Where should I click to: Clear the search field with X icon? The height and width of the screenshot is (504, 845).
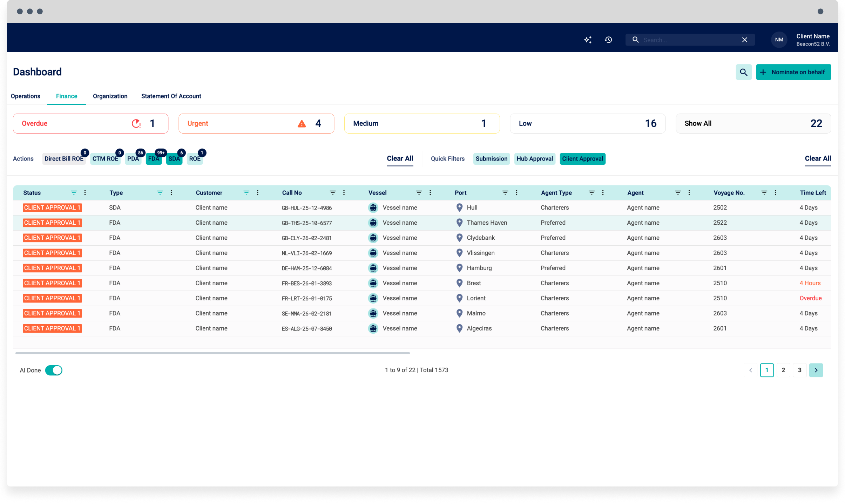click(744, 40)
